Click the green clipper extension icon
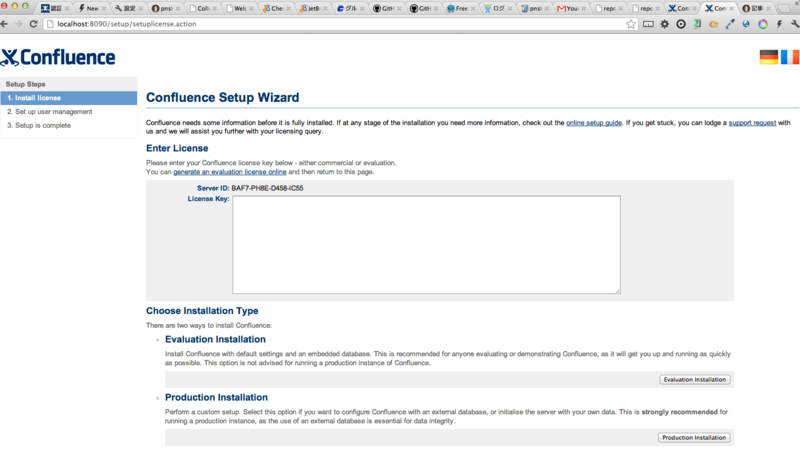Image resolution: width=800 pixels, height=456 pixels. point(697,24)
